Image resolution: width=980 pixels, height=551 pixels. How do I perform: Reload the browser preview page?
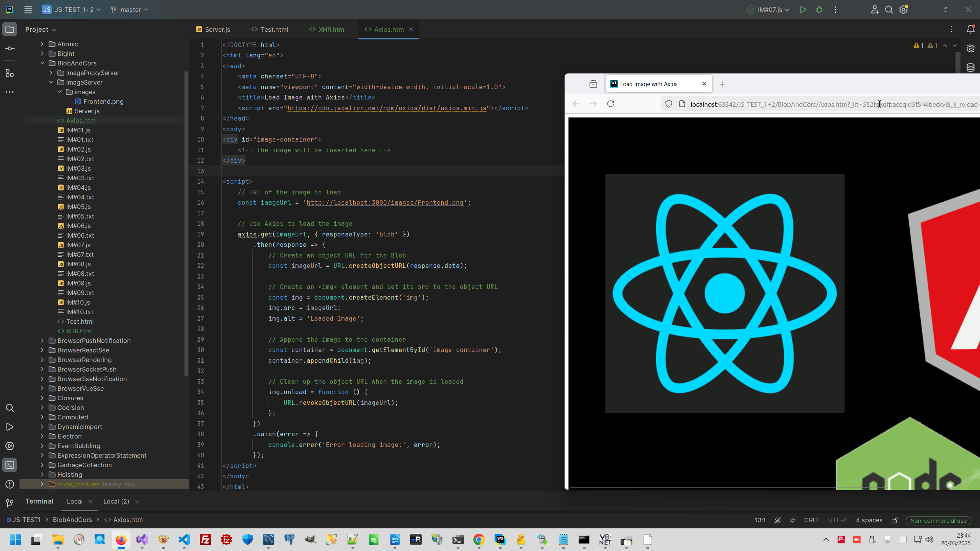click(611, 104)
